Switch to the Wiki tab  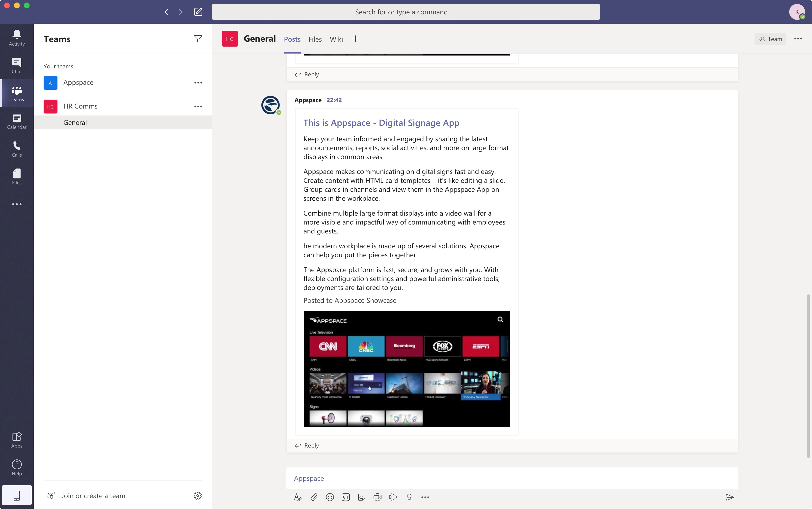336,39
